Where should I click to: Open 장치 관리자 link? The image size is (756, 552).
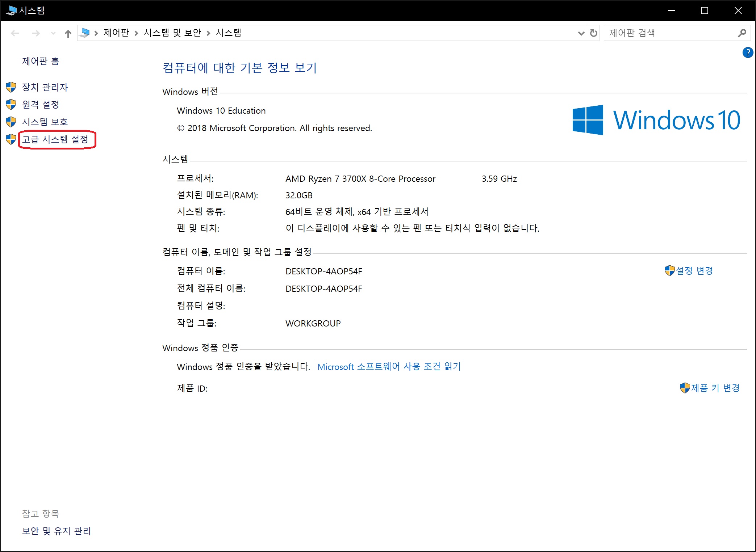(x=45, y=87)
